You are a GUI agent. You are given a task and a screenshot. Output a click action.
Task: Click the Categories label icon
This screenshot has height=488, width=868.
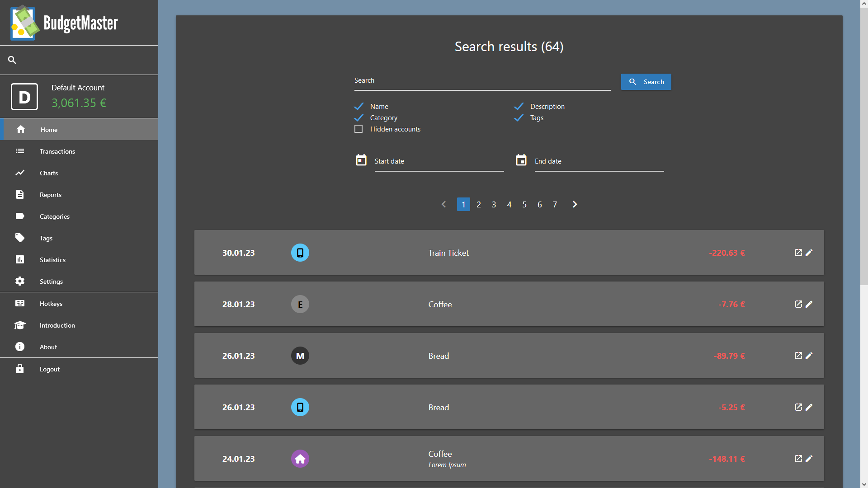point(20,216)
